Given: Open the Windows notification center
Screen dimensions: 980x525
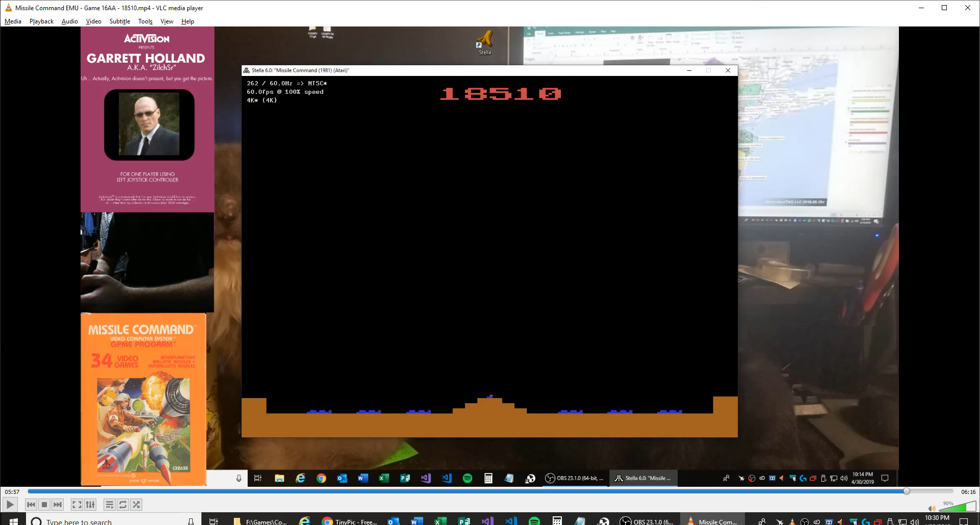Looking at the screenshot, I should (964, 521).
